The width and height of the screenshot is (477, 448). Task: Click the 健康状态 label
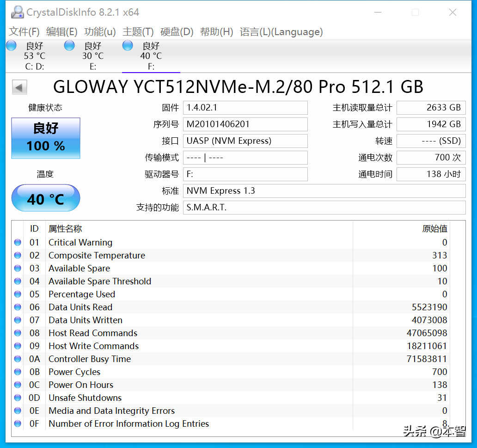click(45, 108)
